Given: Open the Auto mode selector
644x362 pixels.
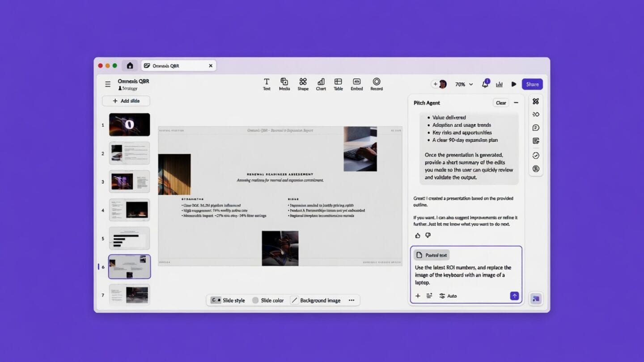Looking at the screenshot, I should click(x=448, y=296).
